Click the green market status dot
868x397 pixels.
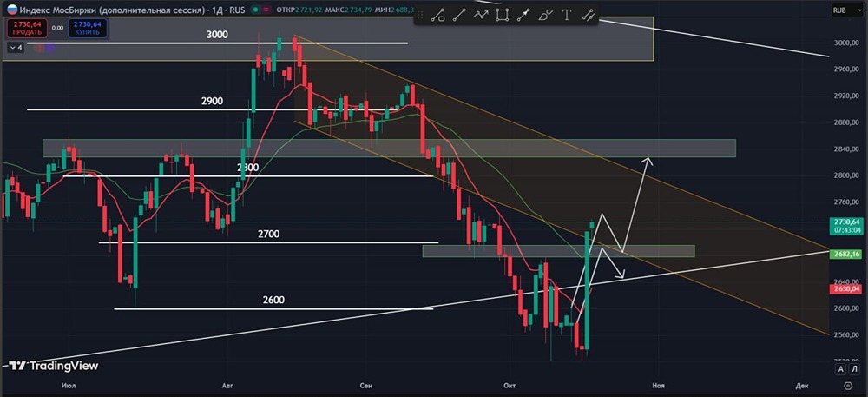click(x=254, y=10)
